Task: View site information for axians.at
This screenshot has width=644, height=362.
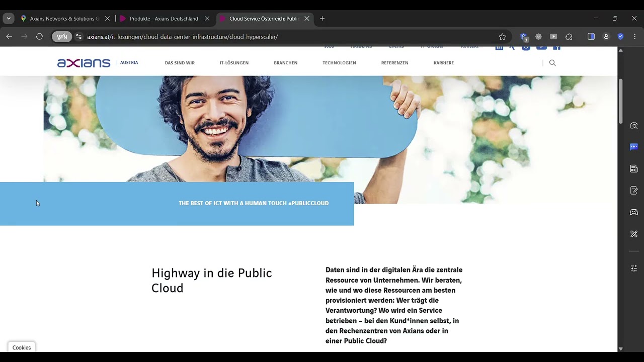Action: [78, 37]
